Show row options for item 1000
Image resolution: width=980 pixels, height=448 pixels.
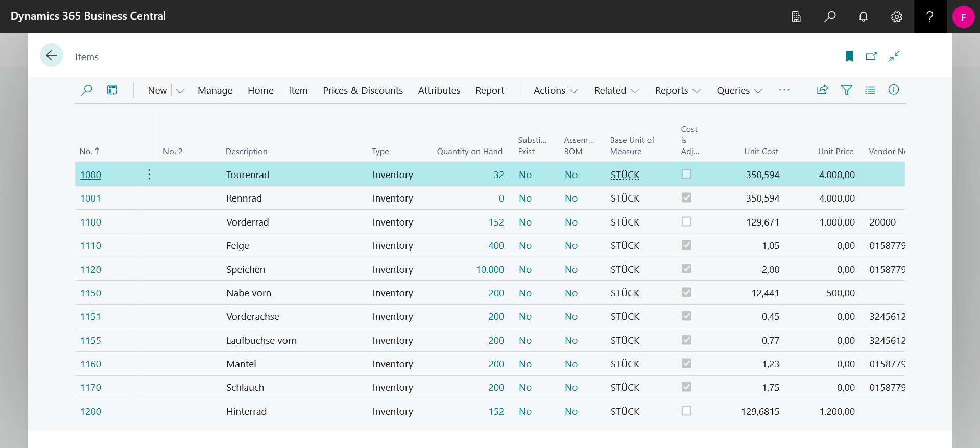(x=149, y=175)
